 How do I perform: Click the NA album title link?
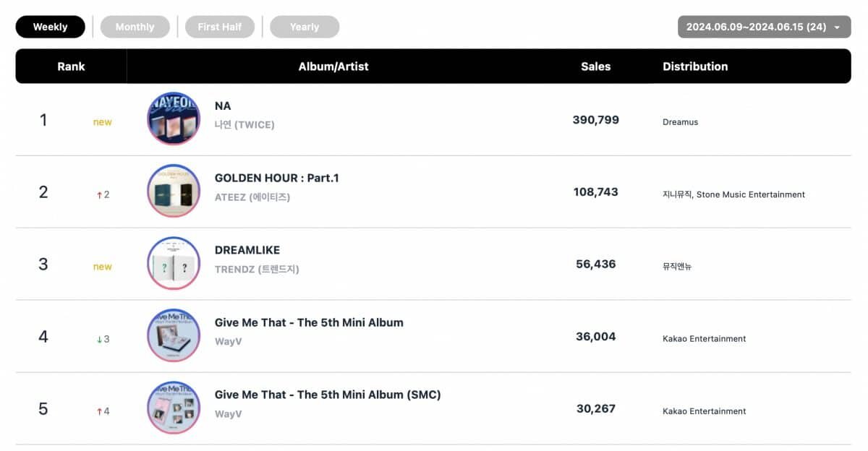(223, 106)
